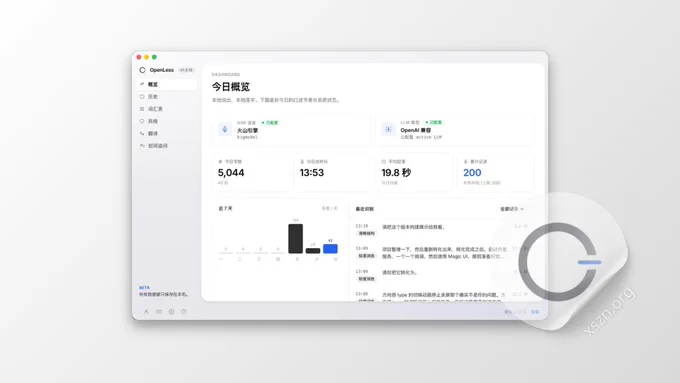Click the 5,044 character count value
The width and height of the screenshot is (680, 383).
(x=231, y=173)
